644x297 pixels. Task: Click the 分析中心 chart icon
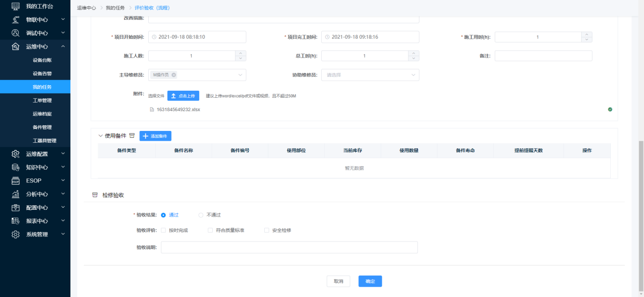15,194
